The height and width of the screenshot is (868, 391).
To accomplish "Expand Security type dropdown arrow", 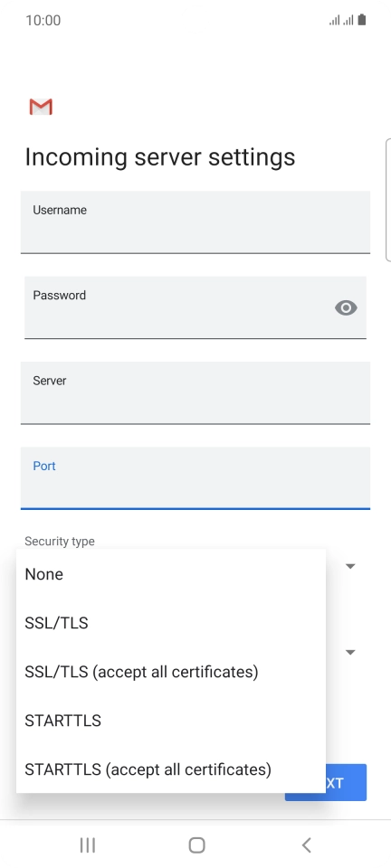I will (x=350, y=566).
